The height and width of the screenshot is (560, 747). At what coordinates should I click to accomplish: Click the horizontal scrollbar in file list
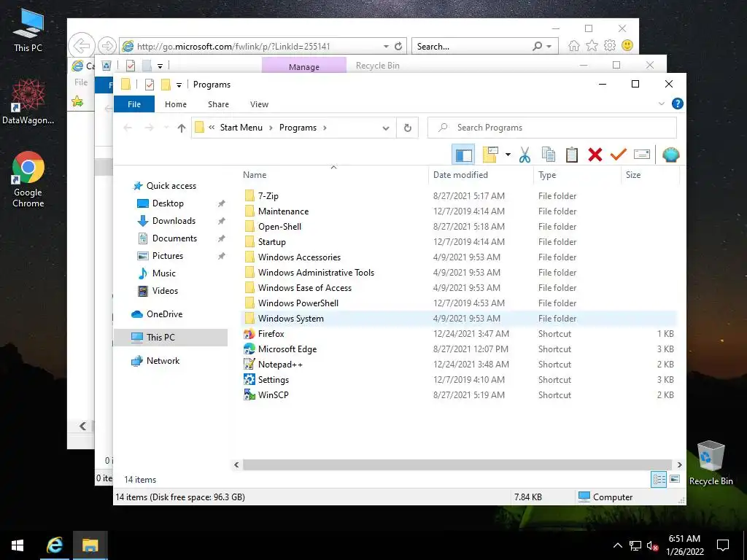[x=457, y=464]
